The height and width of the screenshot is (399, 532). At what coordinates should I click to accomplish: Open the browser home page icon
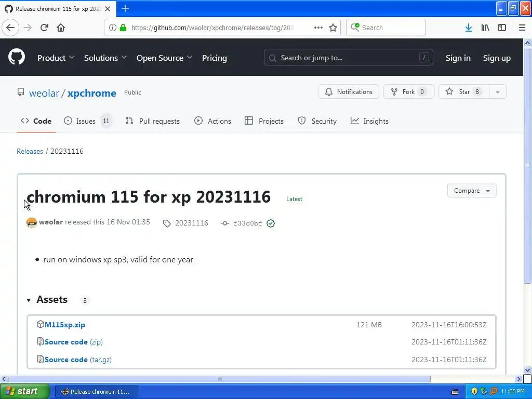(x=61, y=28)
